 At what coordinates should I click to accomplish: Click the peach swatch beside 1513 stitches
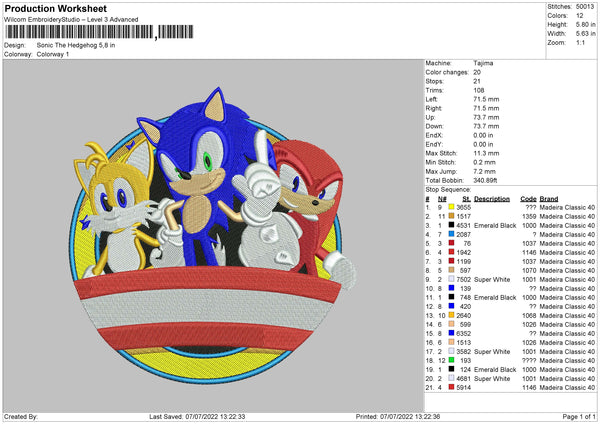pos(451,342)
